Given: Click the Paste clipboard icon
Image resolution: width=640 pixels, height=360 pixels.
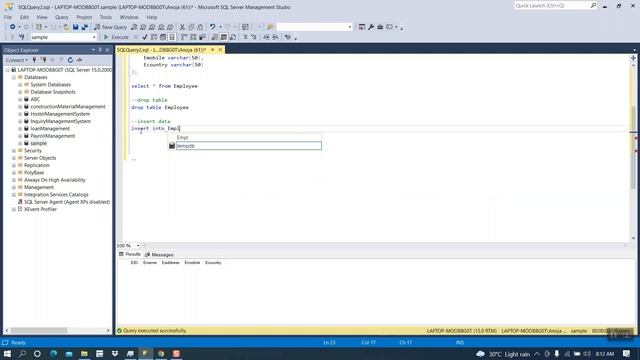Looking at the screenshot, I should coord(200,27).
